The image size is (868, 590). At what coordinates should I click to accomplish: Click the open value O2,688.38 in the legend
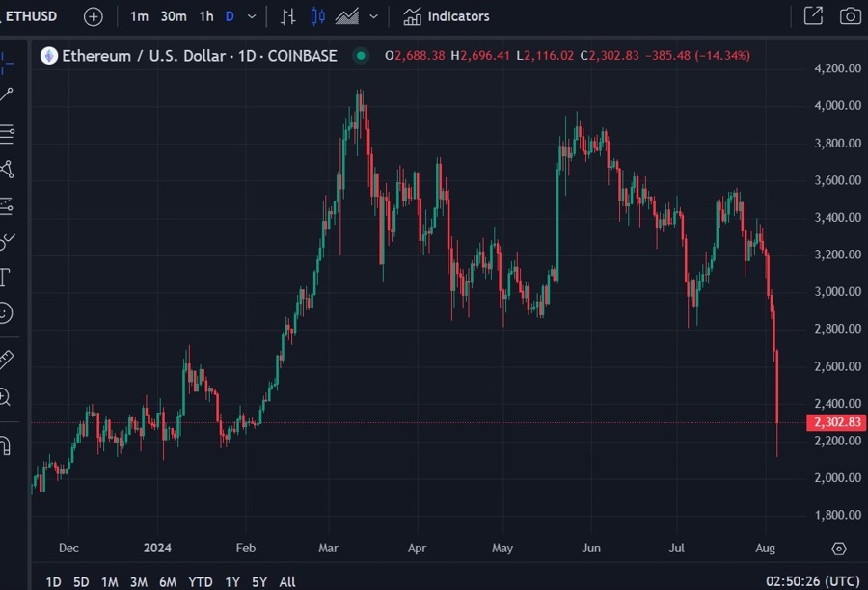[415, 55]
